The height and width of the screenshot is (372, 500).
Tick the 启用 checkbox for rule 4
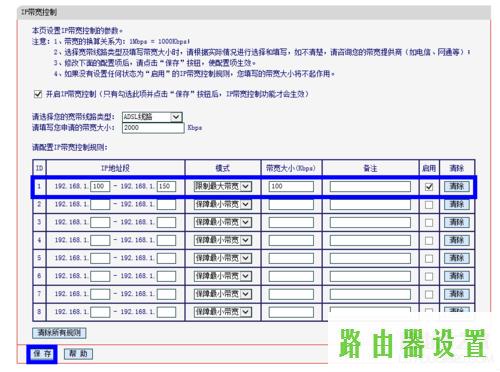429,240
